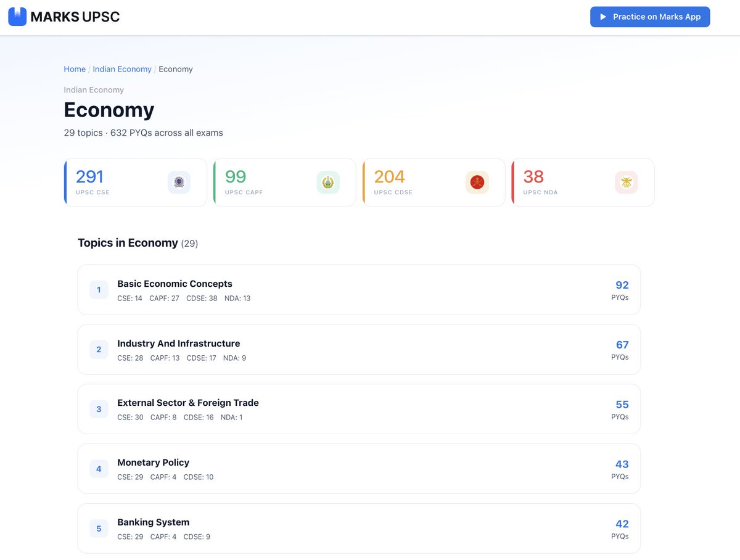Screen dimensions: 740x560
Task: Click the Marks UPSC logo icon
Action: [x=17, y=17]
